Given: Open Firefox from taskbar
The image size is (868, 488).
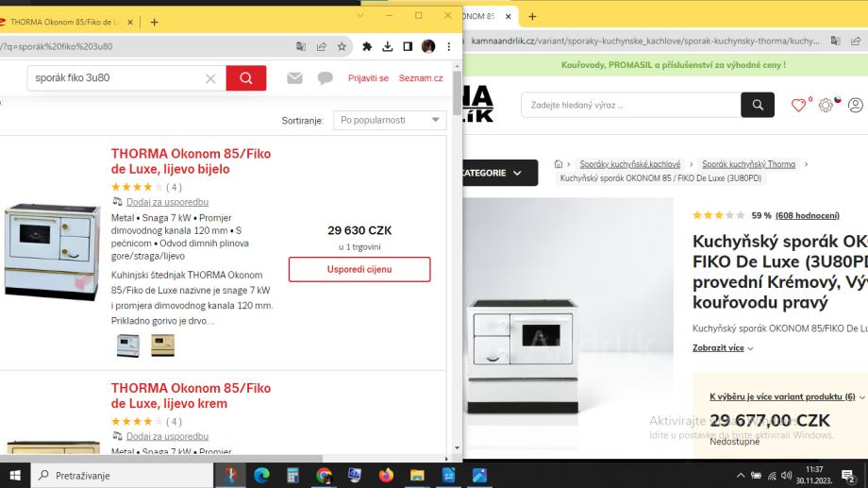Looking at the screenshot, I should pos(386,476).
